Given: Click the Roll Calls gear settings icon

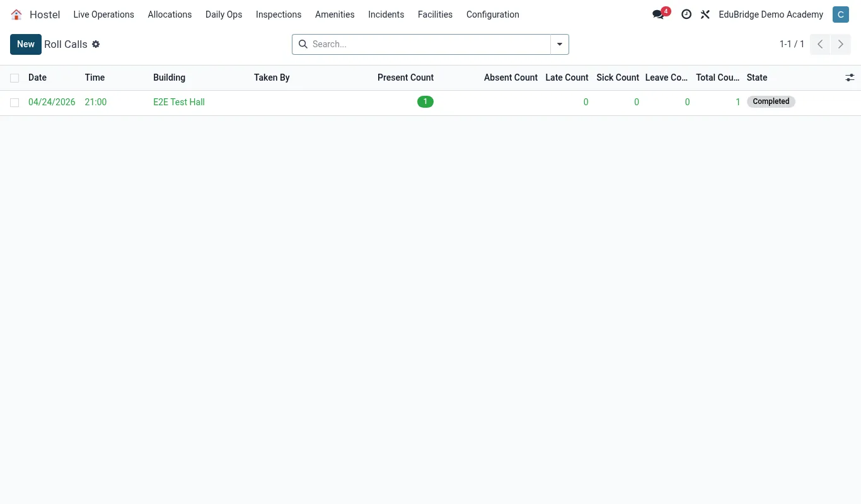Looking at the screenshot, I should click(96, 44).
